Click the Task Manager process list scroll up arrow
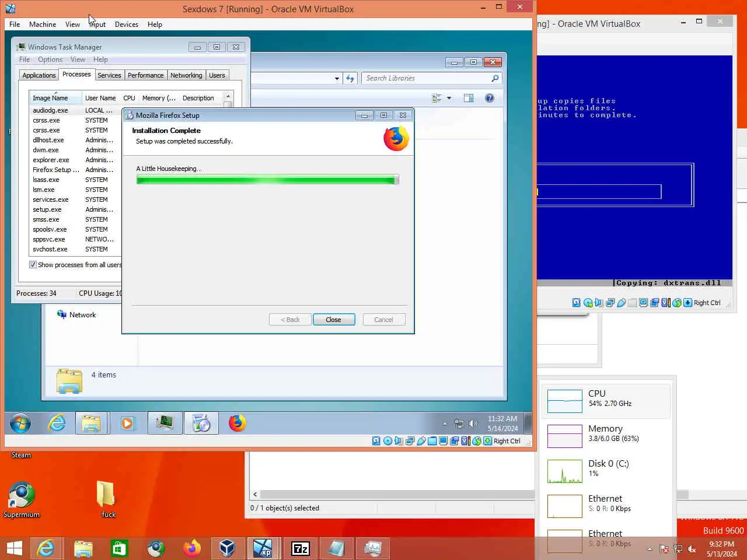The height and width of the screenshot is (560, 747). click(x=228, y=96)
